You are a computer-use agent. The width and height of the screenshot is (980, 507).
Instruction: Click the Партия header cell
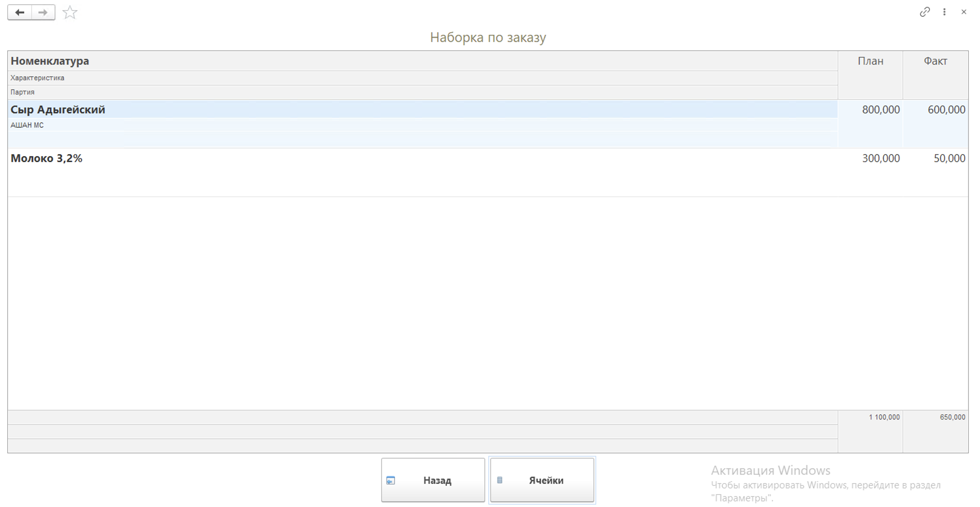point(22,92)
